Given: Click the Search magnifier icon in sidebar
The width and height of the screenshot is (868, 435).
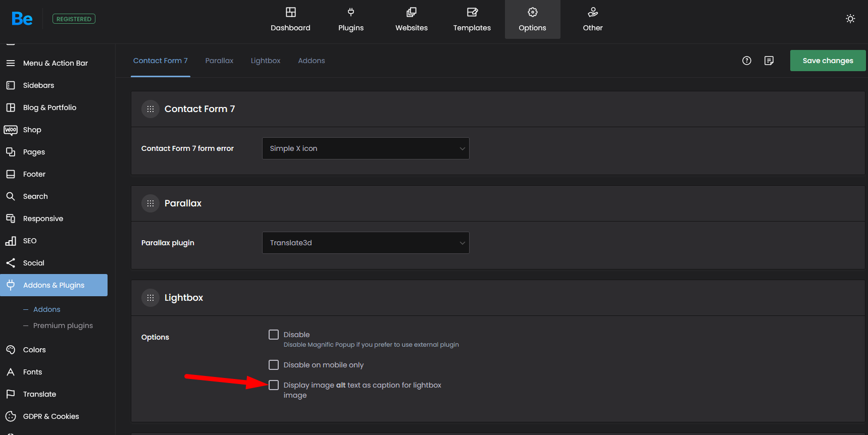Looking at the screenshot, I should coord(11,196).
